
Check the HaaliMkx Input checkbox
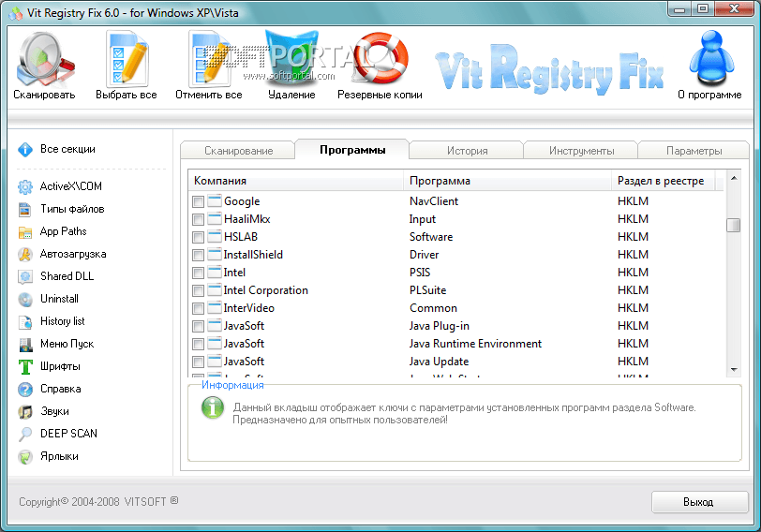(x=198, y=220)
